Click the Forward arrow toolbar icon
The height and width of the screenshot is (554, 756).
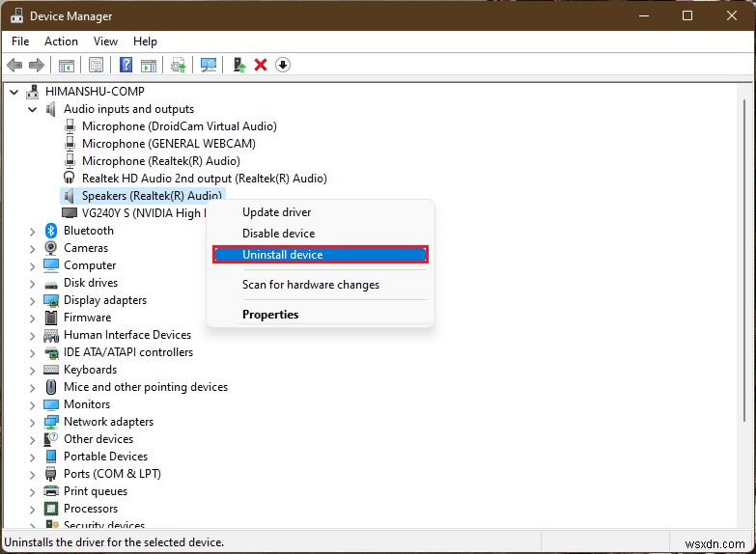37,65
